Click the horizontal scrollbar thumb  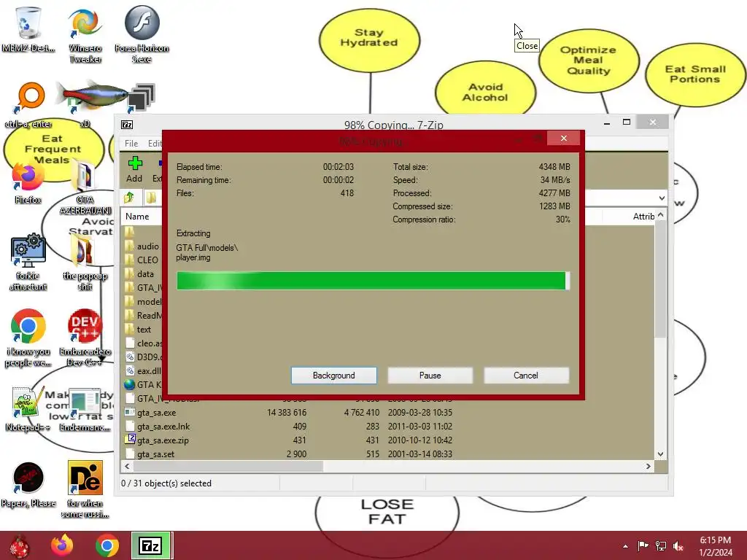tap(228, 466)
